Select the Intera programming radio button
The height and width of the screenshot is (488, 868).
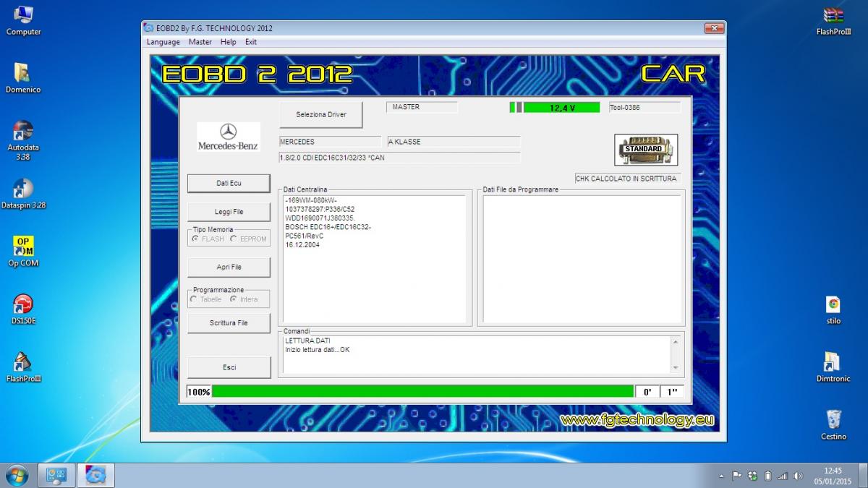click(234, 299)
